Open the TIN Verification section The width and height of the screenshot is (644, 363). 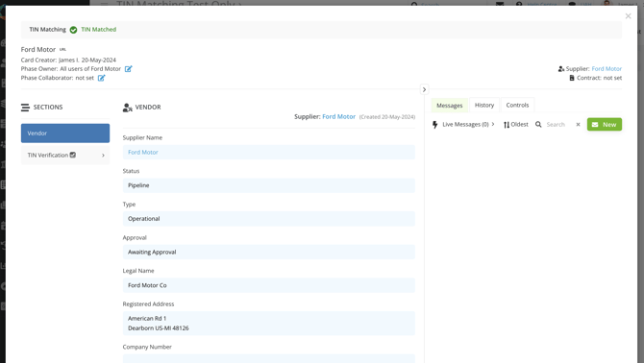65,156
